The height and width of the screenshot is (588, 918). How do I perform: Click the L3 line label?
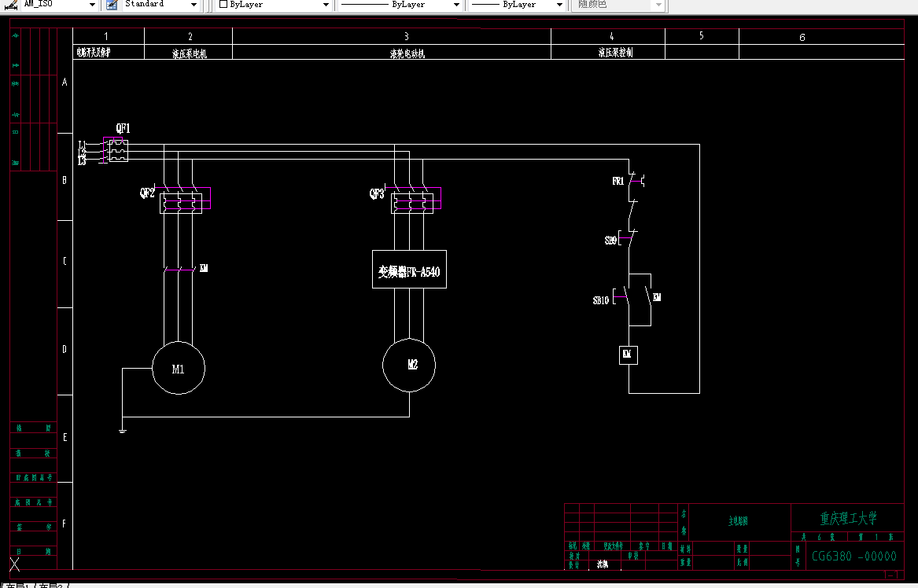pos(82,161)
